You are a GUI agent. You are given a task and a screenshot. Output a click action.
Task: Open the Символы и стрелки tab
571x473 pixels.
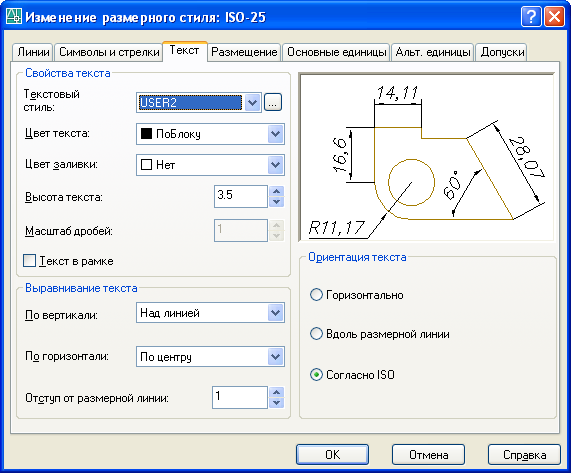[x=109, y=52]
